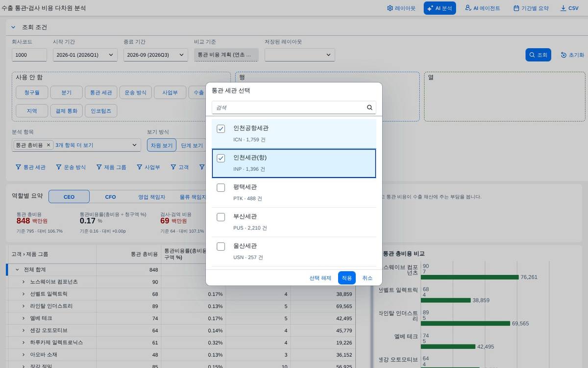Open the 분석 항목 multi-select dropdown
588x368 pixels.
tap(135, 145)
